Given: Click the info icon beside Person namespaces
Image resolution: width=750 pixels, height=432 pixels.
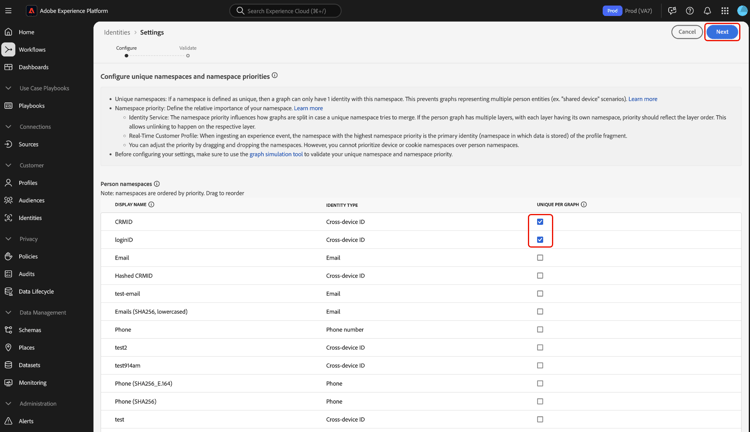Looking at the screenshot, I should click(x=157, y=184).
